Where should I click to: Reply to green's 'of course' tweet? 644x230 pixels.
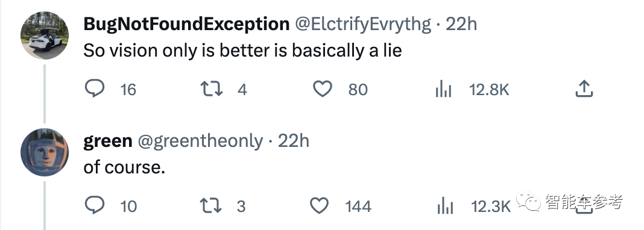click(95, 205)
